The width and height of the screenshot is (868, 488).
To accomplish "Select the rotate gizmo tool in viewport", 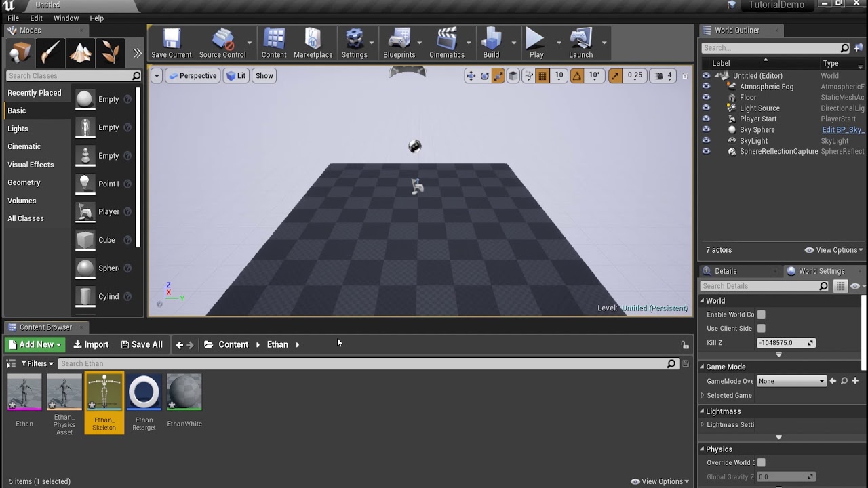I will 484,76.
